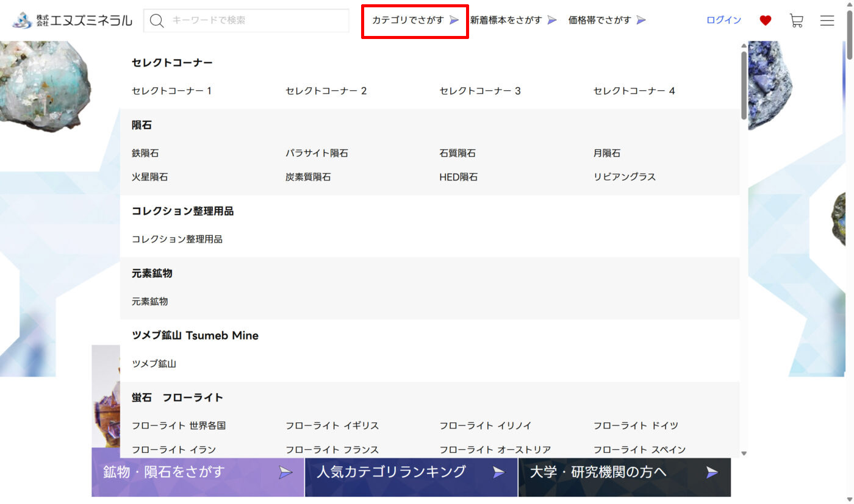Image resolution: width=854 pixels, height=504 pixels.
Task: Open the shopping cart
Action: 796,21
